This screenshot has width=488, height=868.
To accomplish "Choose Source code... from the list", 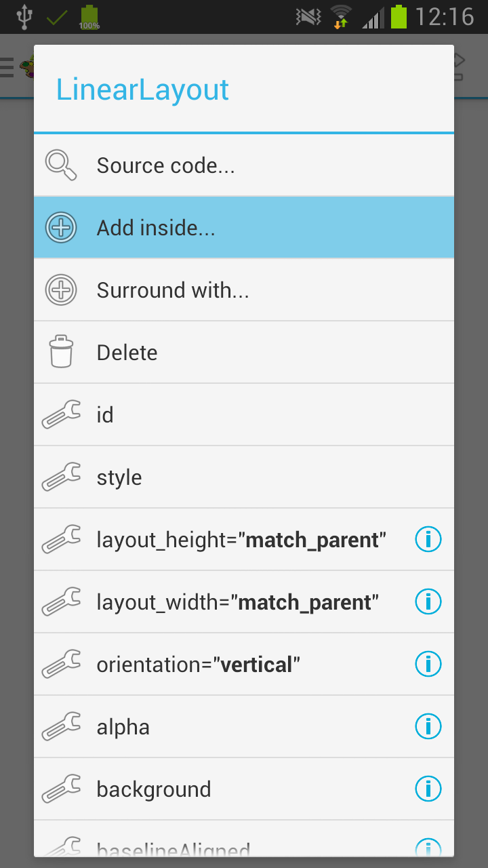I will 244,165.
